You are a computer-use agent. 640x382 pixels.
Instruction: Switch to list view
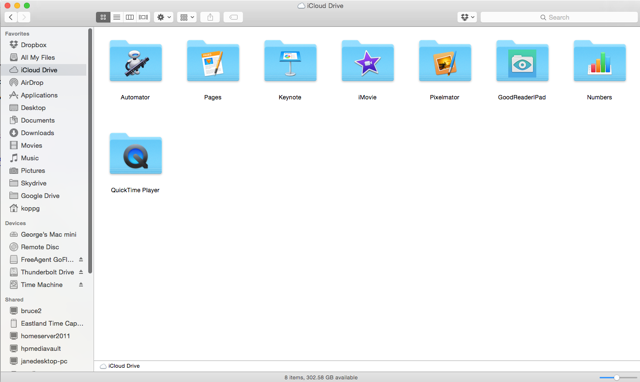coord(117,17)
